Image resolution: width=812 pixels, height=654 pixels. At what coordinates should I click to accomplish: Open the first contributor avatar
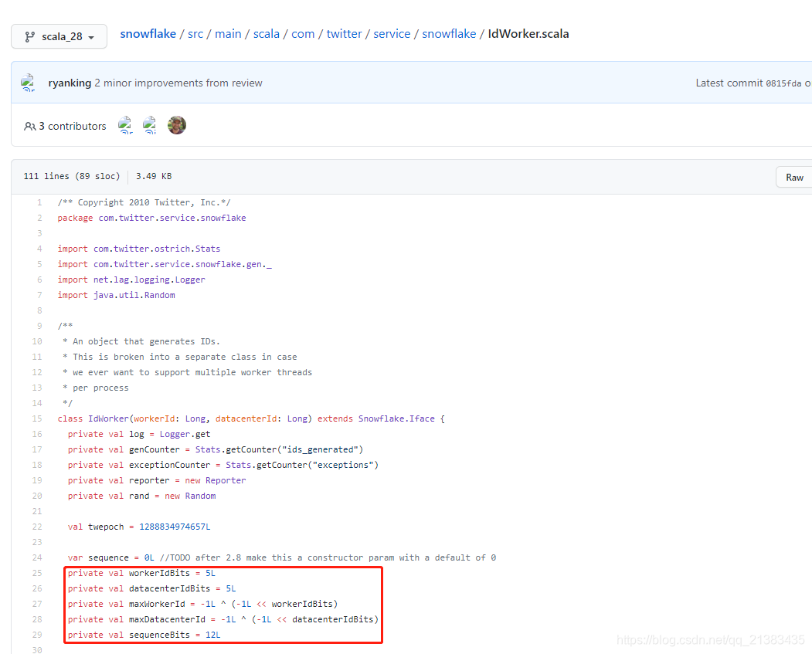125,125
